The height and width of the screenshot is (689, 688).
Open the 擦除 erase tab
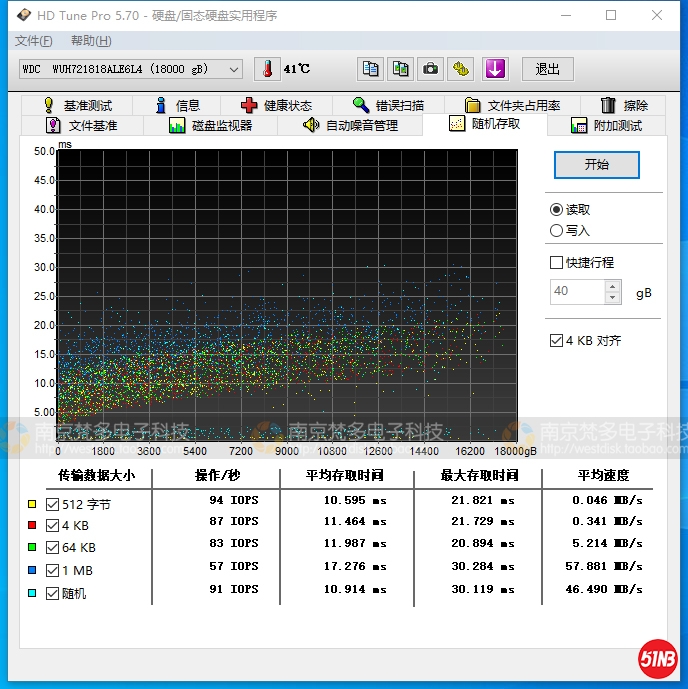tap(624, 105)
